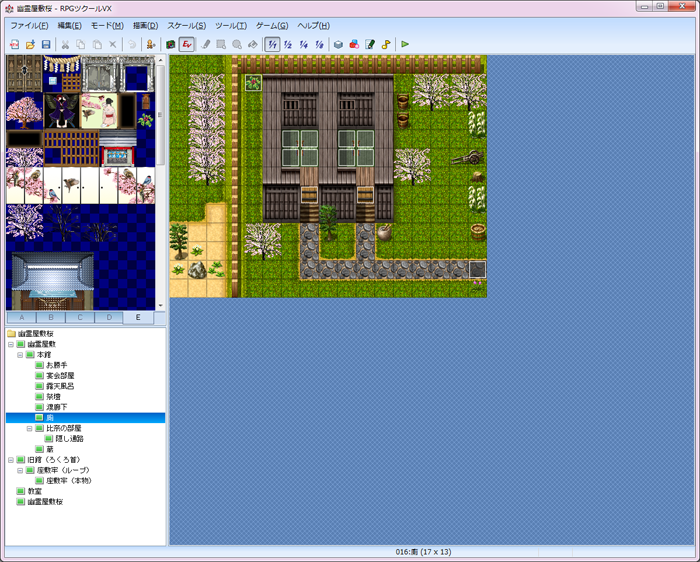Switch to Map editing mode
This screenshot has width=700, height=562.
coord(171,44)
